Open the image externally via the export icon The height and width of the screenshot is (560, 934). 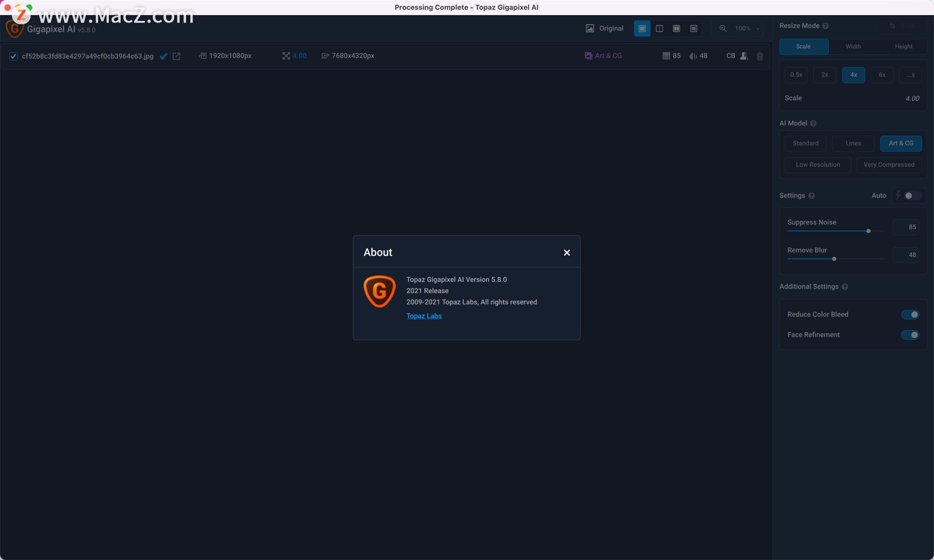tap(177, 56)
